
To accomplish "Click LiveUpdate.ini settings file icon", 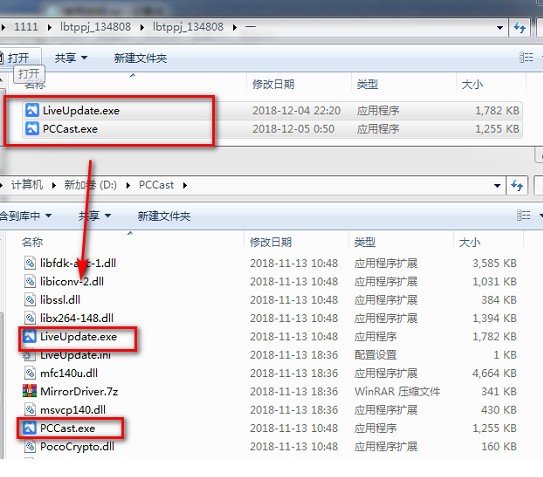I will [29, 355].
